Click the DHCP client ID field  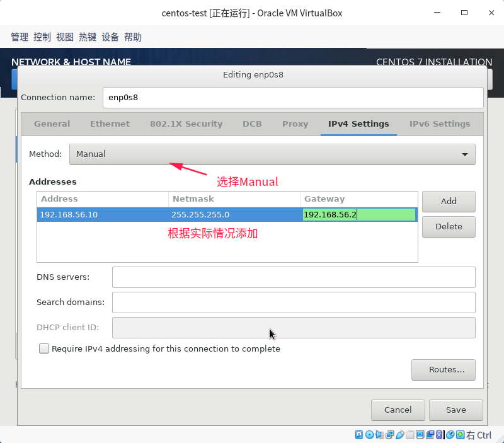pos(294,328)
